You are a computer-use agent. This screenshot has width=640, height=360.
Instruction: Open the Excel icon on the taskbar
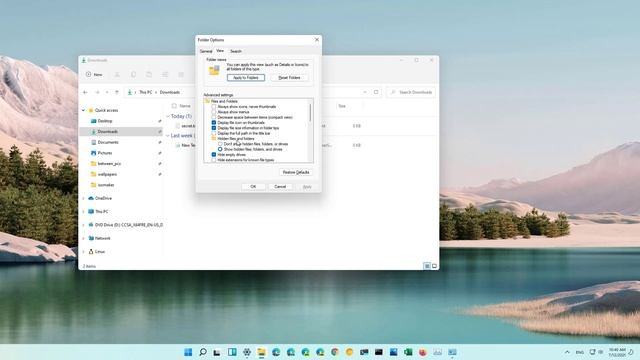tap(408, 352)
